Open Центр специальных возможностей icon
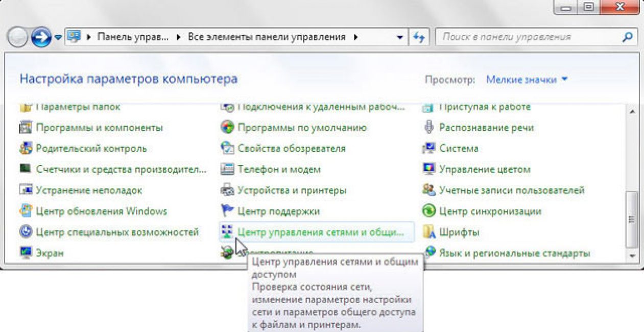Screen dimensions: 644x332 click(26, 232)
